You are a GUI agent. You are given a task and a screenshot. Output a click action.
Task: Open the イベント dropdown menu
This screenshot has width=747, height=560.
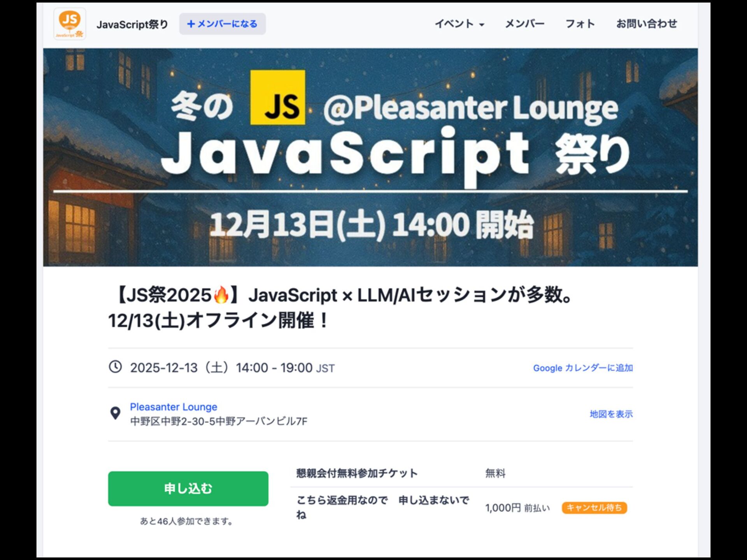point(459,24)
